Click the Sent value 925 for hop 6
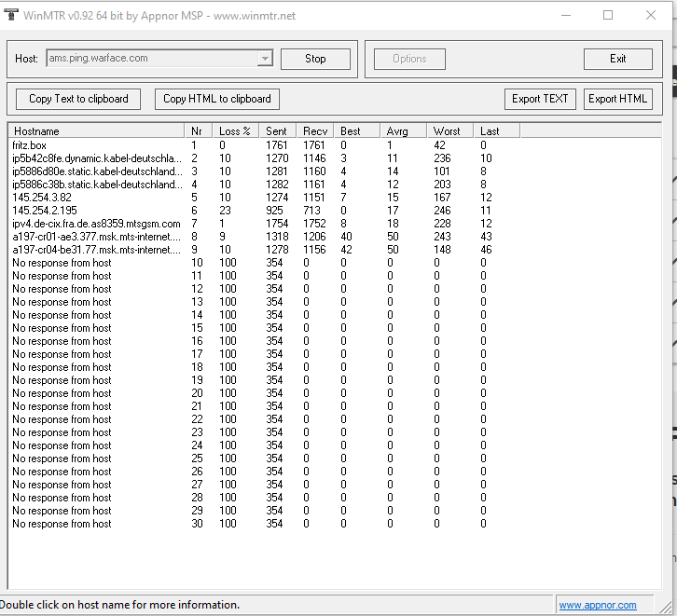Viewport: 677px width, 616px height. (274, 211)
